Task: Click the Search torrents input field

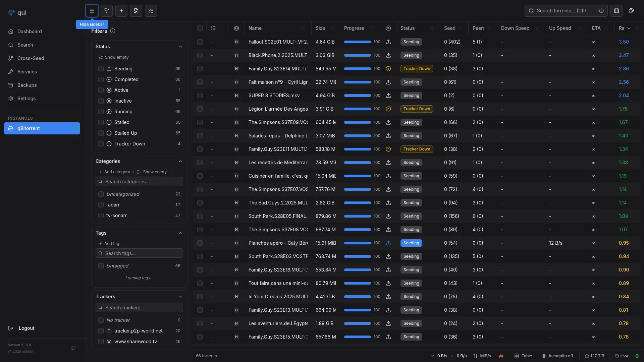Action: tap(561, 11)
